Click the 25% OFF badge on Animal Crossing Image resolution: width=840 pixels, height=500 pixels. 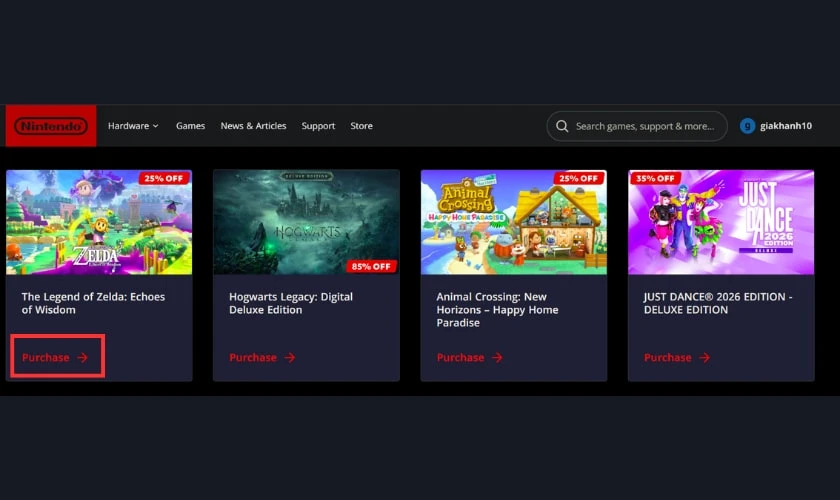[x=579, y=178]
